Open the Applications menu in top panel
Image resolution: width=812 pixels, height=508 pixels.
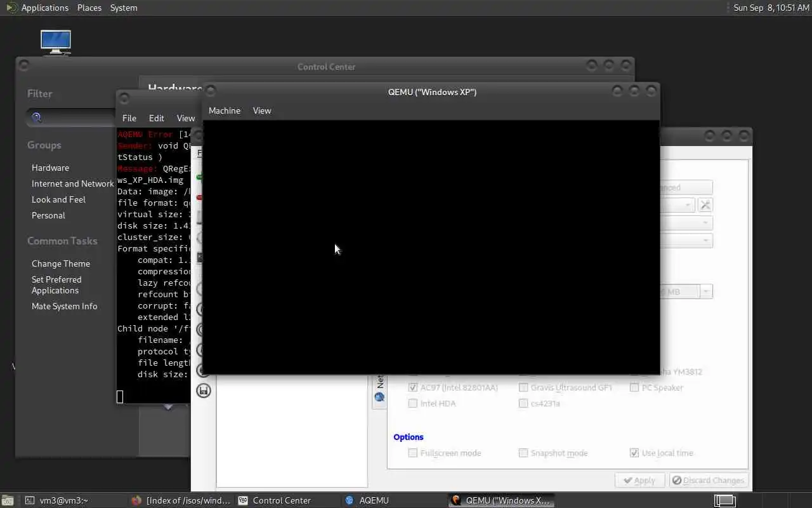44,8
